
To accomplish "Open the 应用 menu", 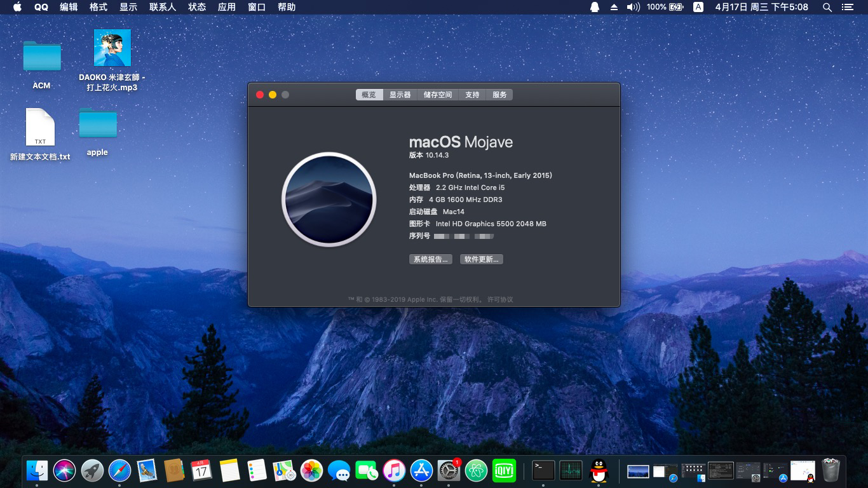I will click(227, 7).
